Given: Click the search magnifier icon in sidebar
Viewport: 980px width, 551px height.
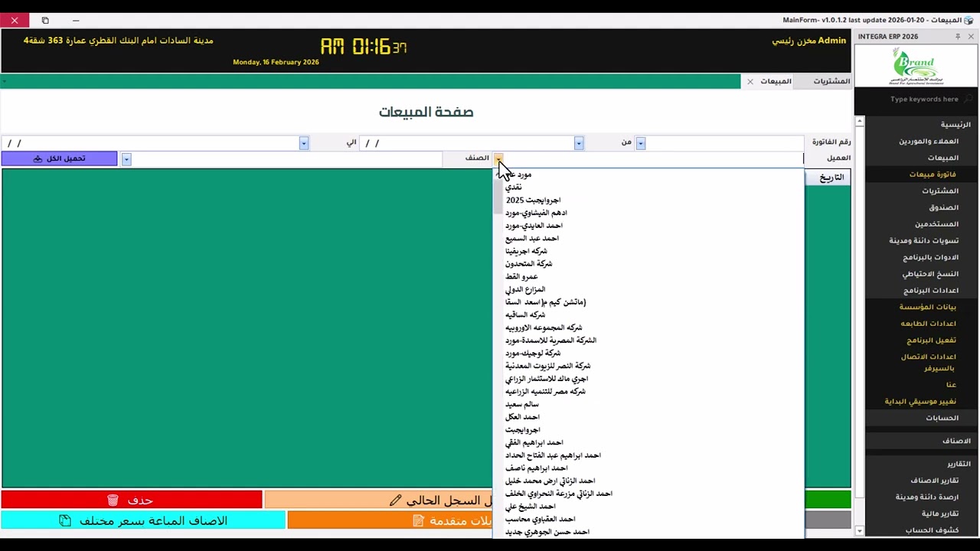Looking at the screenshot, I should click(969, 99).
